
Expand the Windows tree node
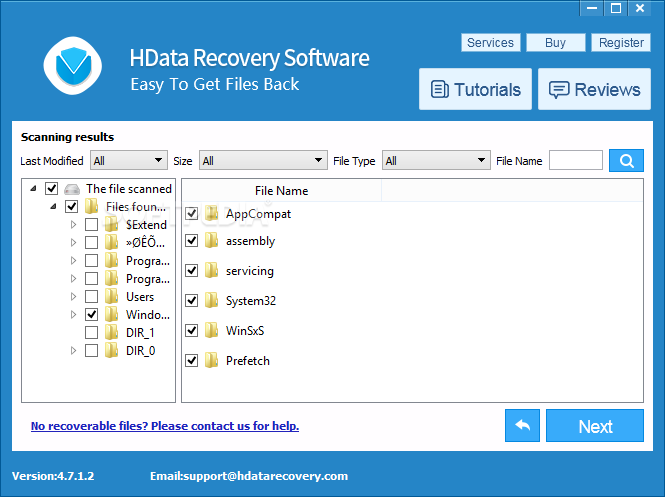tap(73, 315)
